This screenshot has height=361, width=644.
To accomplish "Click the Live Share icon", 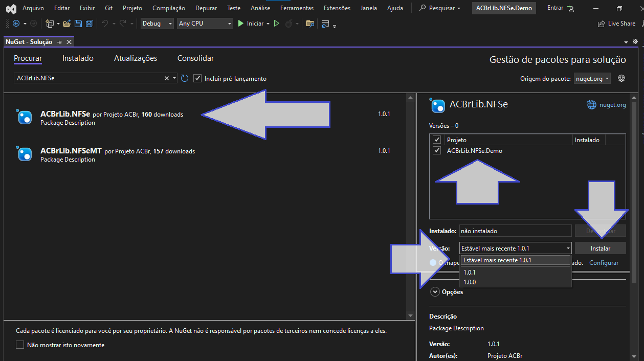I will (602, 24).
